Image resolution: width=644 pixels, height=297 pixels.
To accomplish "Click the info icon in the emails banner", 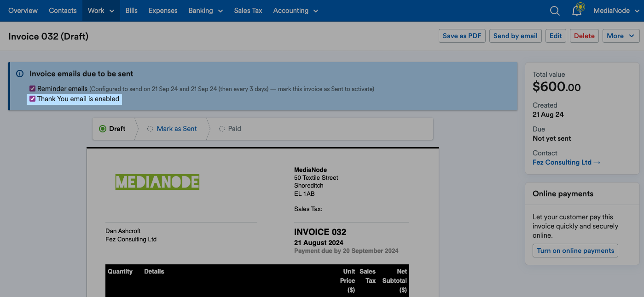I will (20, 74).
